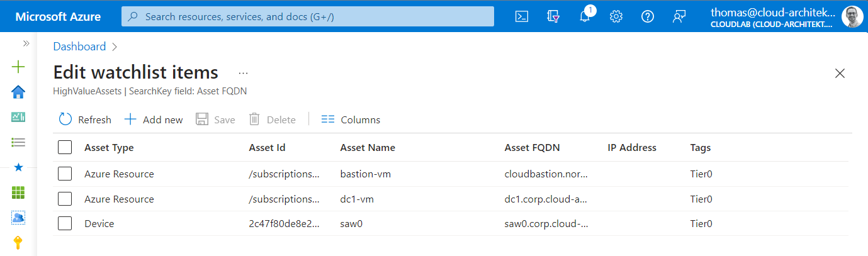Click the thomas@cloud-architek account name

coord(773,12)
